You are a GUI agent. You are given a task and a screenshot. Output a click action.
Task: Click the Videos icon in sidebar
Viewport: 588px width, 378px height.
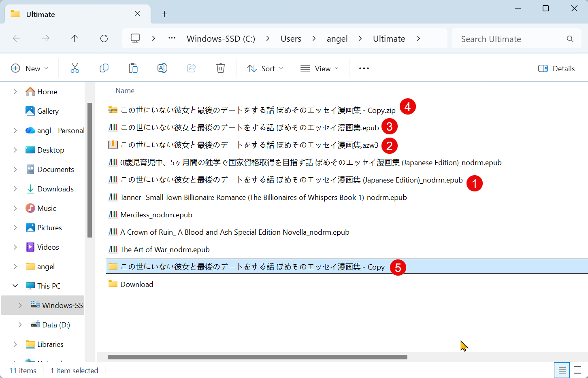tap(30, 247)
